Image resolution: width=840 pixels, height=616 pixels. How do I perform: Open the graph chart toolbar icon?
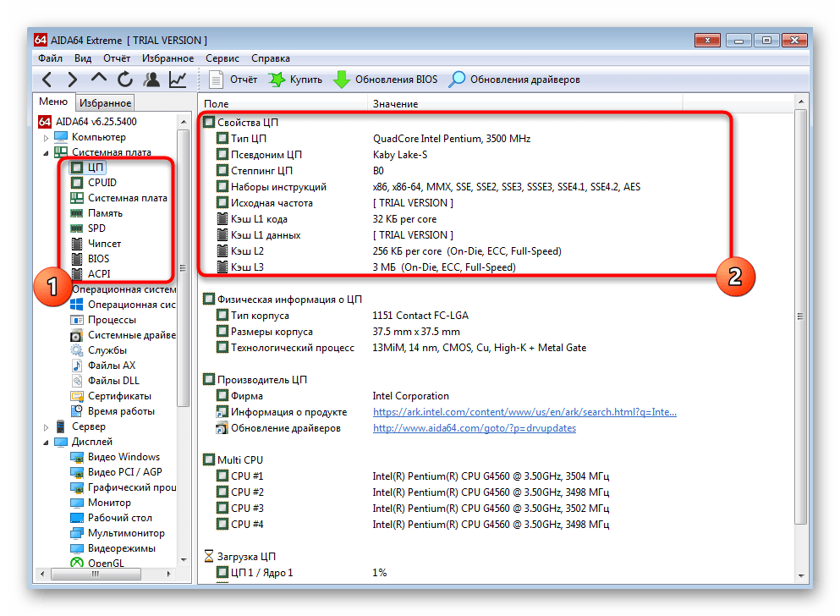click(178, 80)
